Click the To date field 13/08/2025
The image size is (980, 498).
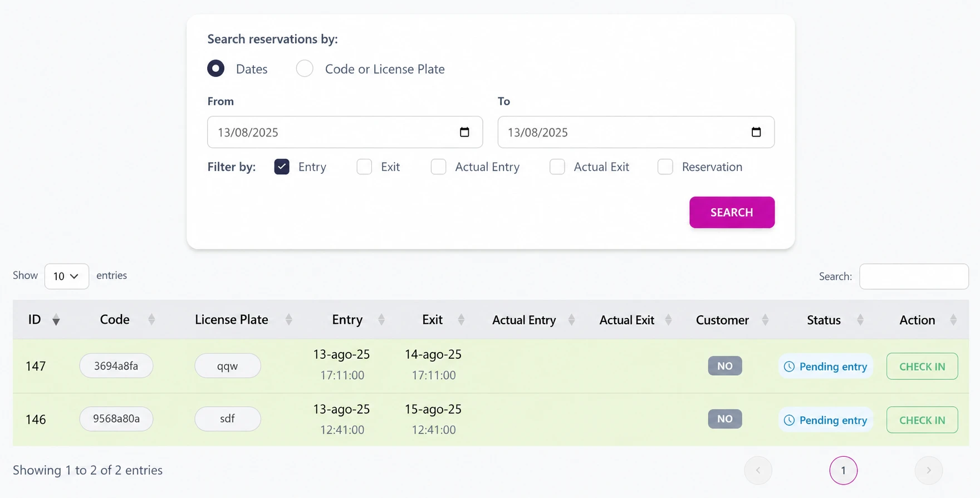click(x=636, y=132)
